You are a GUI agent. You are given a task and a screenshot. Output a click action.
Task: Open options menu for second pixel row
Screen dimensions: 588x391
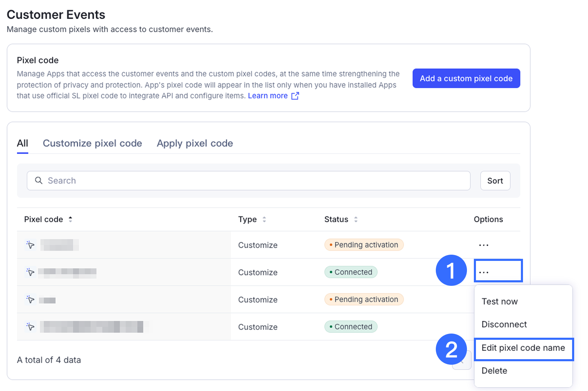point(484,272)
